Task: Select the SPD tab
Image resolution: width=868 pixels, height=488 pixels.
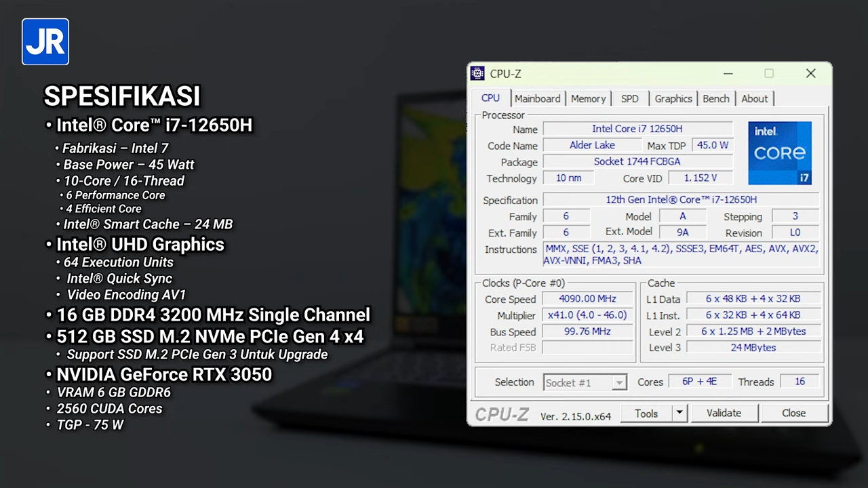Action: tap(629, 99)
